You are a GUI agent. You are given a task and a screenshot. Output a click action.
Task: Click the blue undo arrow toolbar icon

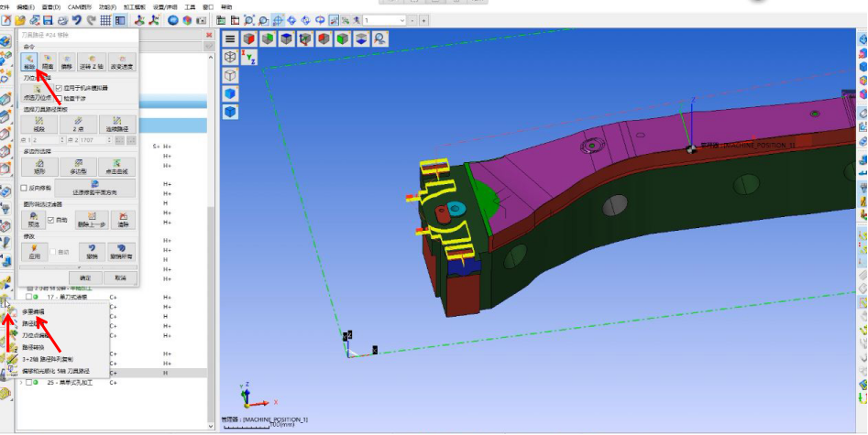coord(77,20)
